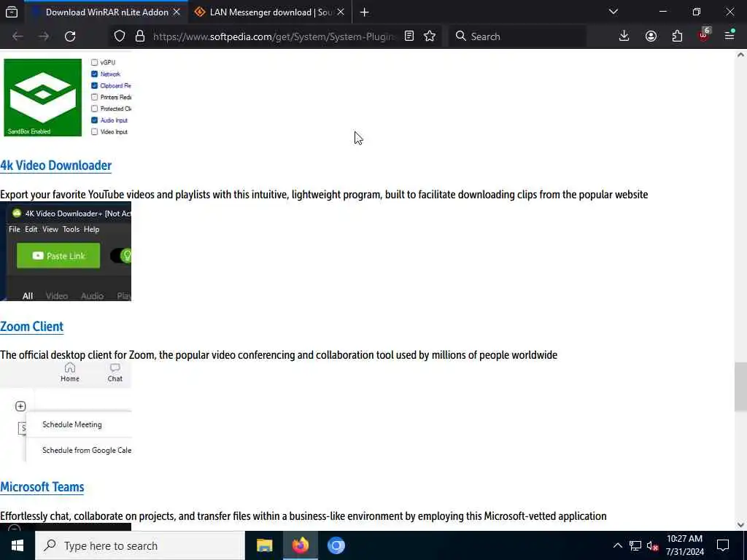This screenshot has height=560, width=747.
Task: Open the Windows notification center
Action: point(723,545)
